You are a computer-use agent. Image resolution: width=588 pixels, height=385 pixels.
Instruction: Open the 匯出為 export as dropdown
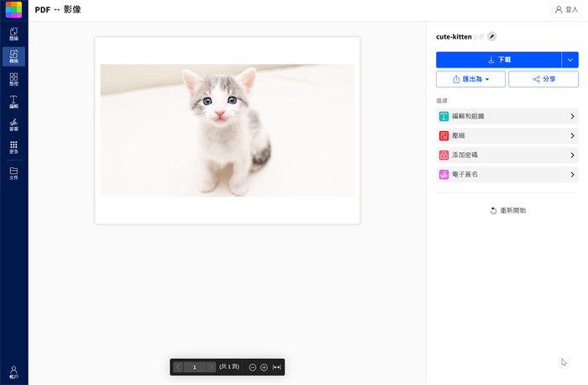[470, 79]
